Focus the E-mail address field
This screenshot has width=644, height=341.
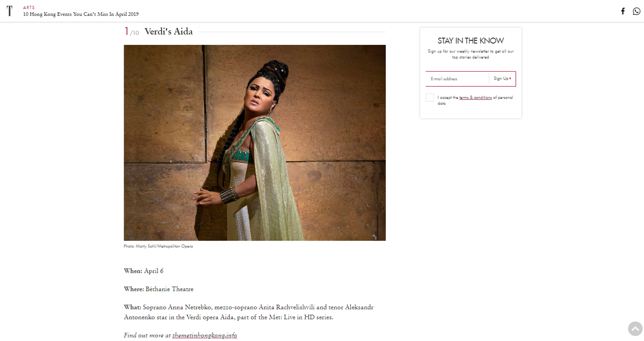click(457, 79)
